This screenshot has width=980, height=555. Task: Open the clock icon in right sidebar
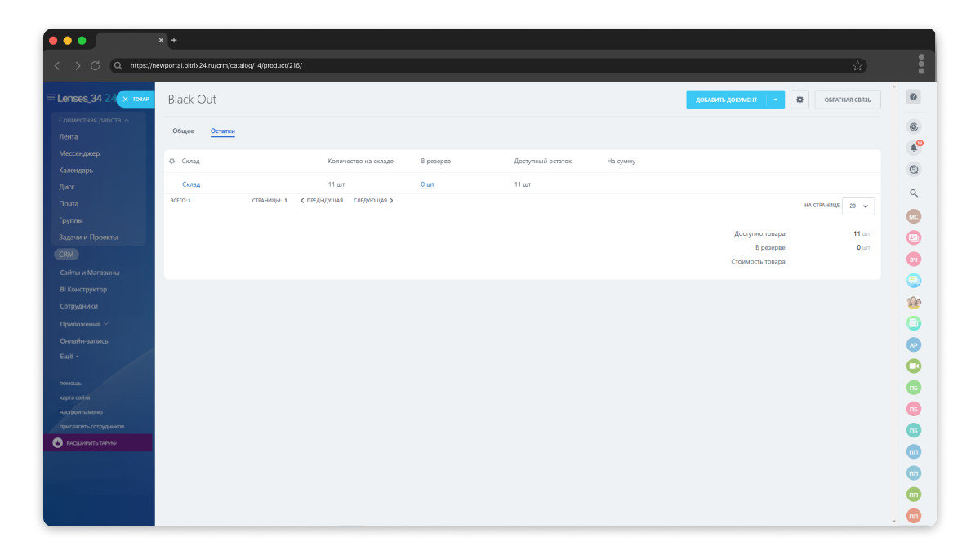click(914, 127)
